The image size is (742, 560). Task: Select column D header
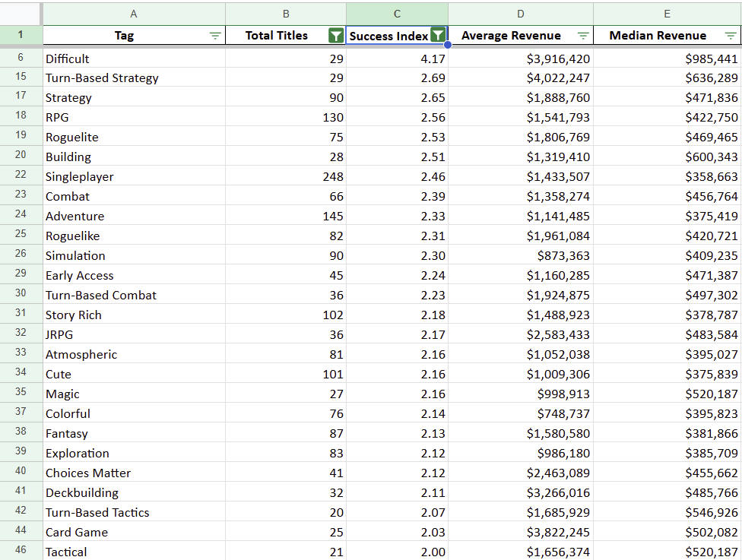[x=521, y=14]
